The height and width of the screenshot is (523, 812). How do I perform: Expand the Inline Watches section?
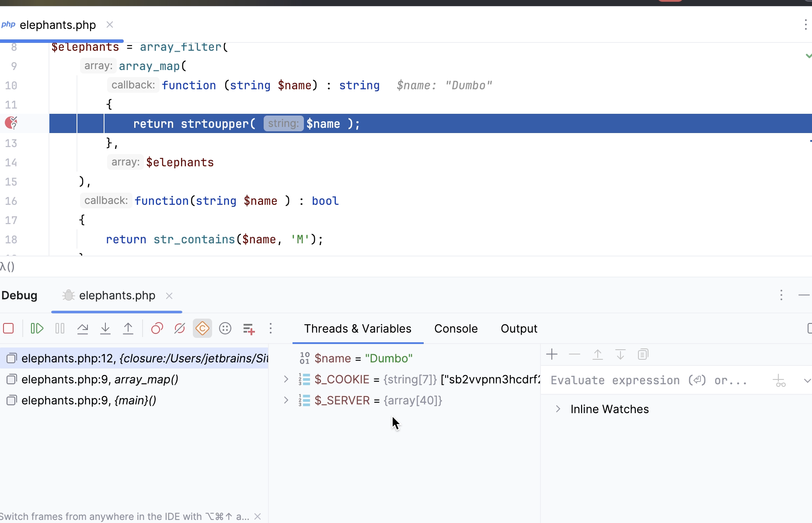pyautogui.click(x=558, y=409)
